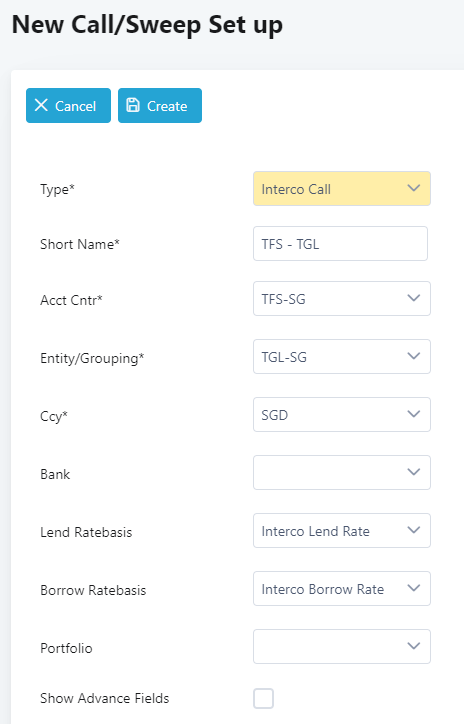Click the chevron arrow in Entity/Grouping field
Viewport: 464px width, 724px height.
414,356
